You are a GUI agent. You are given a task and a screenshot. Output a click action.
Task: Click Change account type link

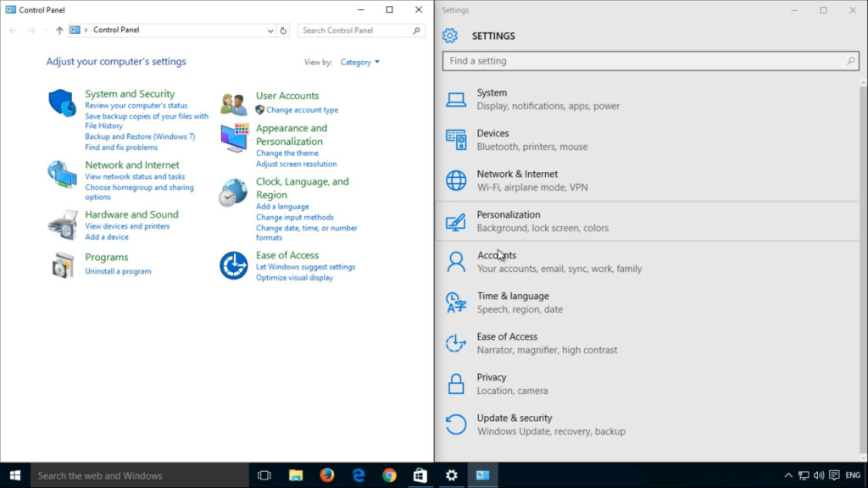[303, 109]
